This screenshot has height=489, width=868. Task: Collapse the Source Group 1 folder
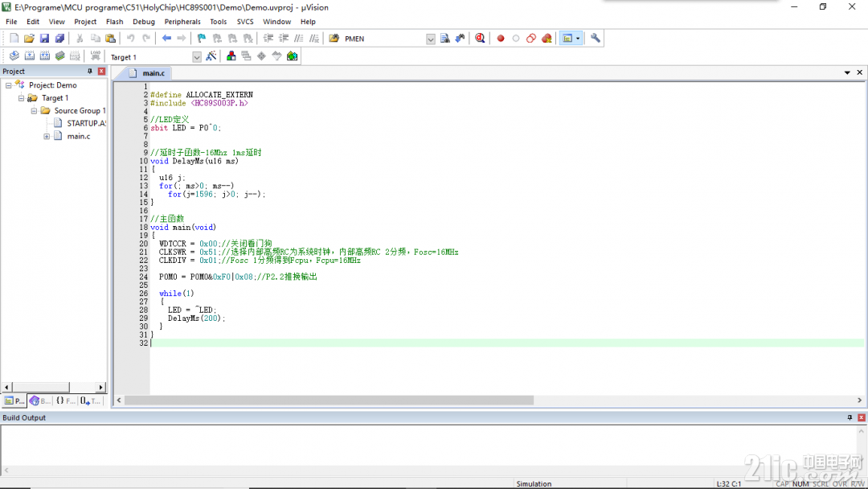(x=34, y=111)
